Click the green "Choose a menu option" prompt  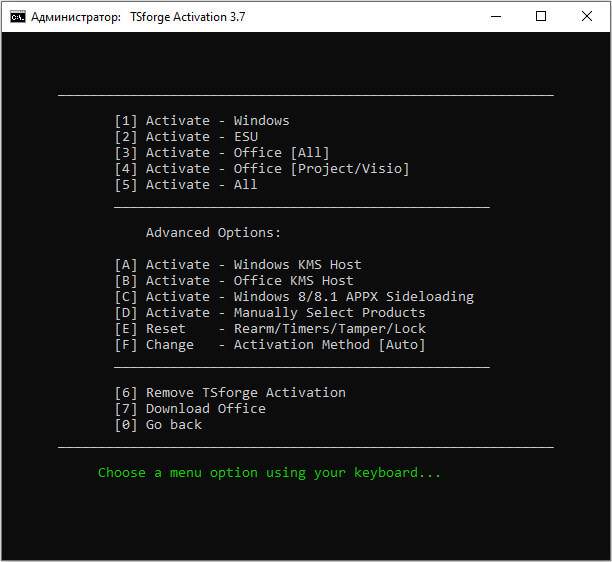pyautogui.click(x=269, y=473)
